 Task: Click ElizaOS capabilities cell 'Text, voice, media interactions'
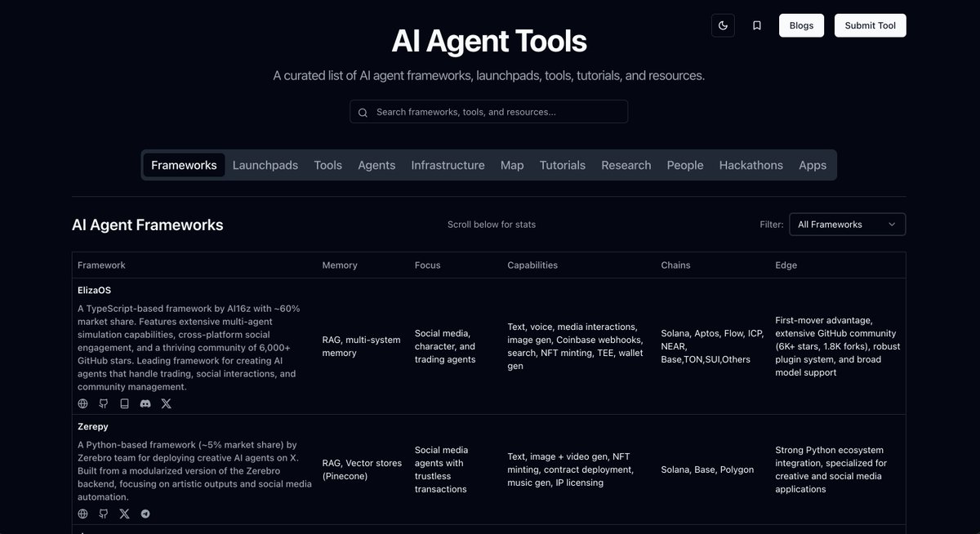[576, 346]
